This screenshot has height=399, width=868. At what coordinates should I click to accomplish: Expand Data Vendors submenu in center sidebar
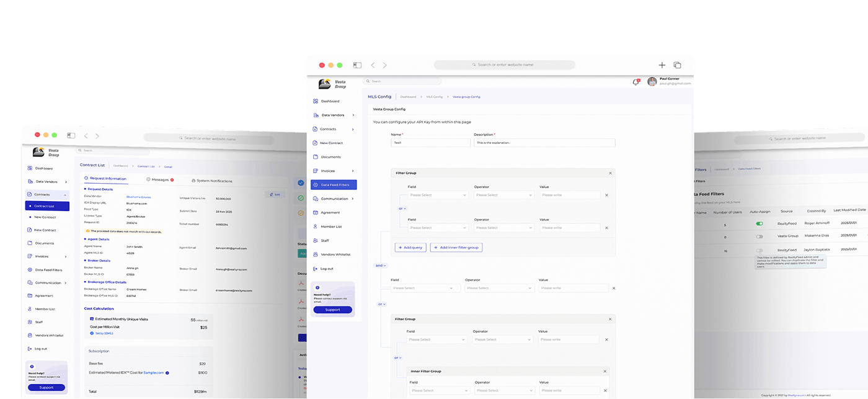(x=353, y=115)
